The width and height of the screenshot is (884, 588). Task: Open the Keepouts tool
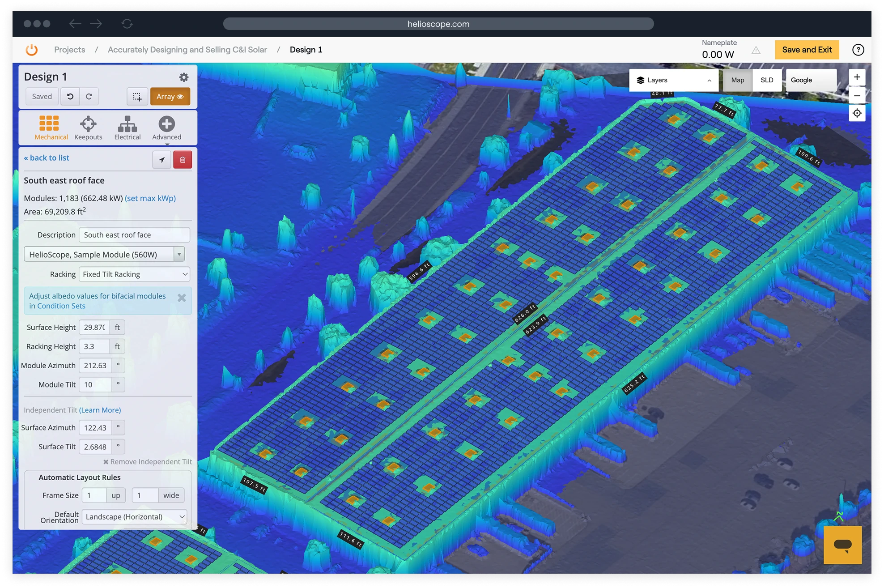coord(88,128)
